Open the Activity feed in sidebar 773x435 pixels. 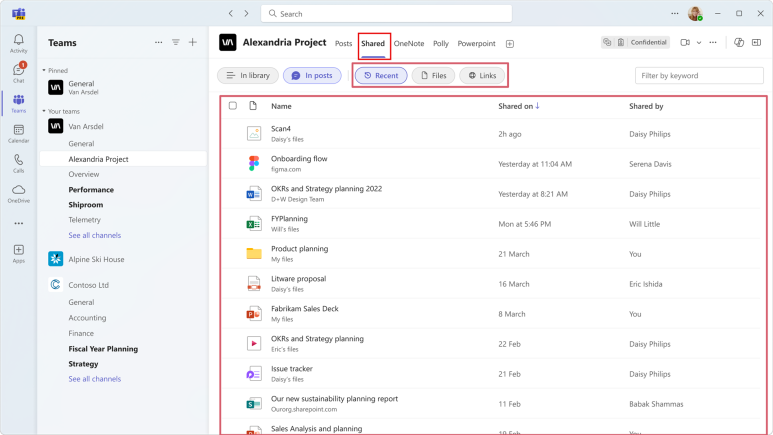click(x=18, y=42)
